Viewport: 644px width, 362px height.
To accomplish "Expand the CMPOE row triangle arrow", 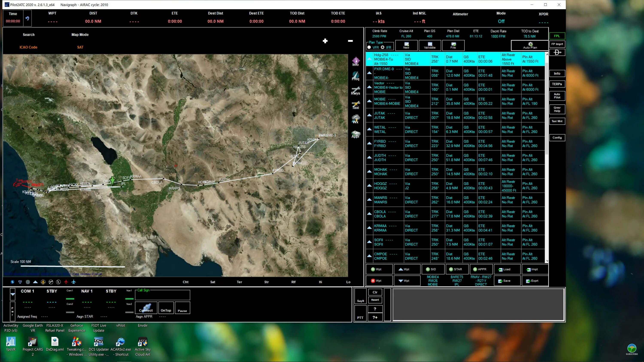I will click(x=369, y=256).
